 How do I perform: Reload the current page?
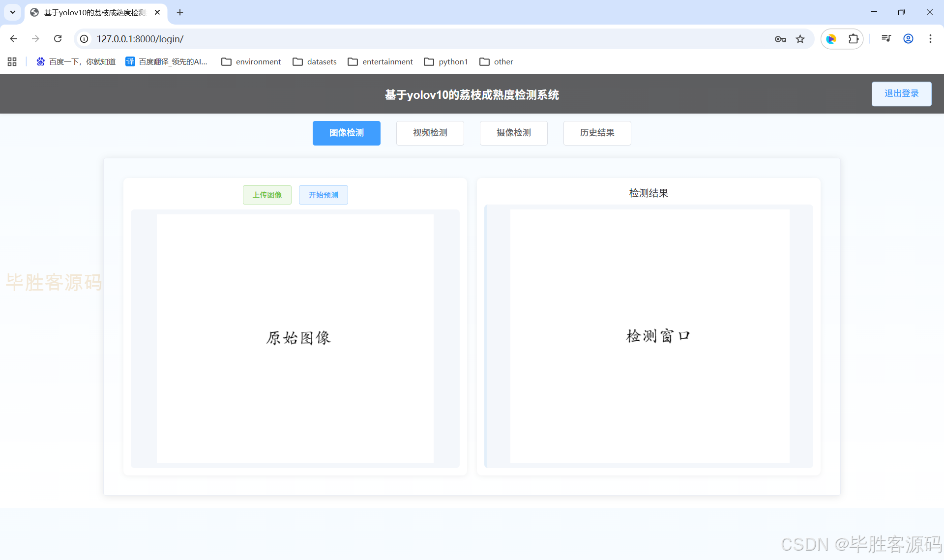[58, 39]
